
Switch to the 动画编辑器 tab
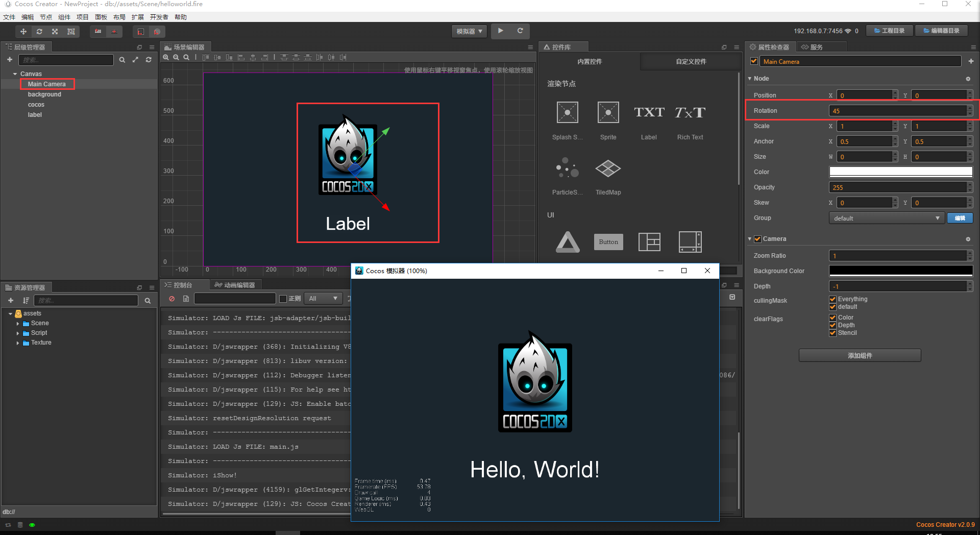coord(235,285)
